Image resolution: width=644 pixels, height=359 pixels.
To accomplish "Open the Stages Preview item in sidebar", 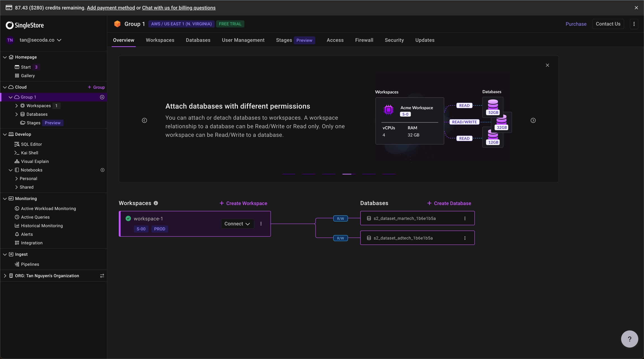I will click(x=42, y=123).
